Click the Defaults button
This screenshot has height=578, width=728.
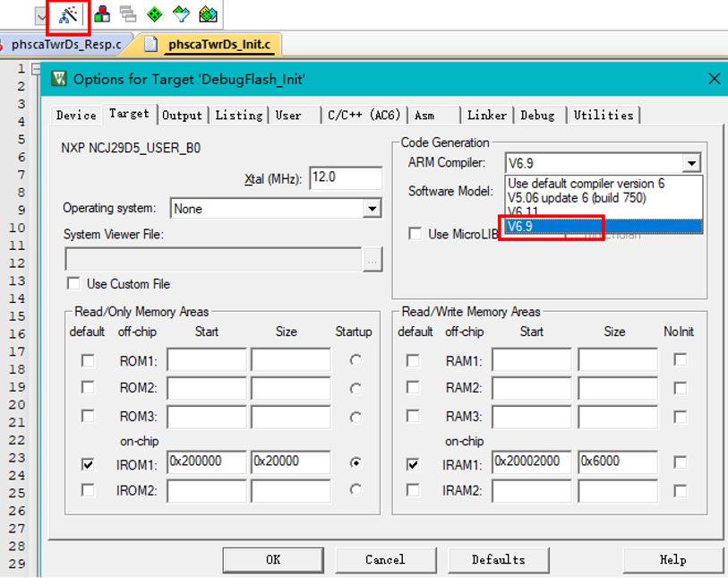click(x=498, y=559)
